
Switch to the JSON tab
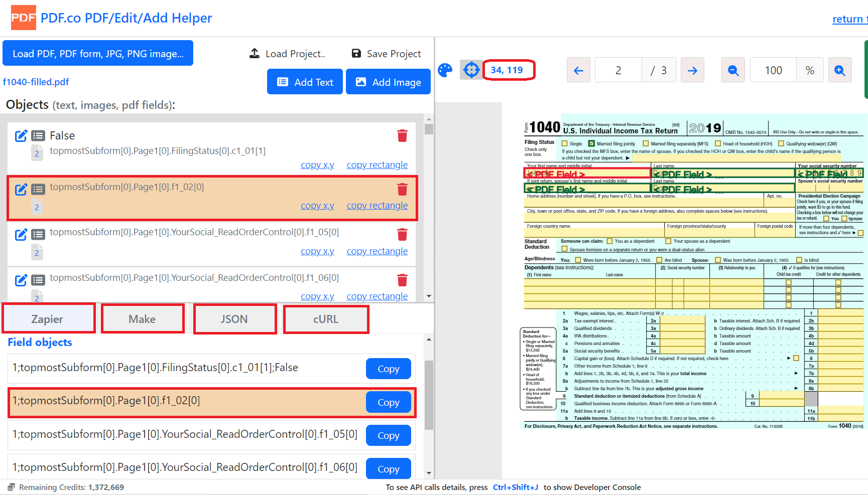pyautogui.click(x=234, y=319)
